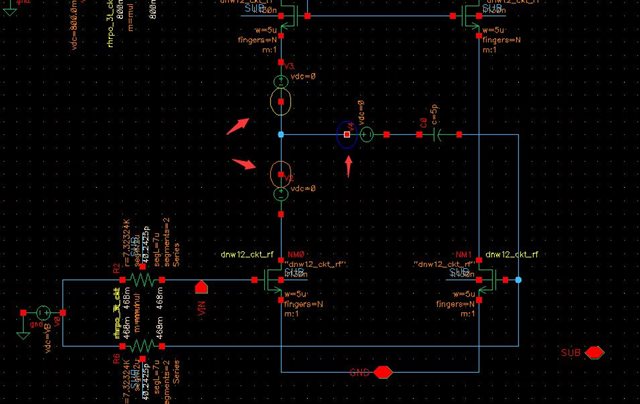This screenshot has height=404, width=640.
Task: Click the NM0 gate terminal square
Action: pos(255,280)
